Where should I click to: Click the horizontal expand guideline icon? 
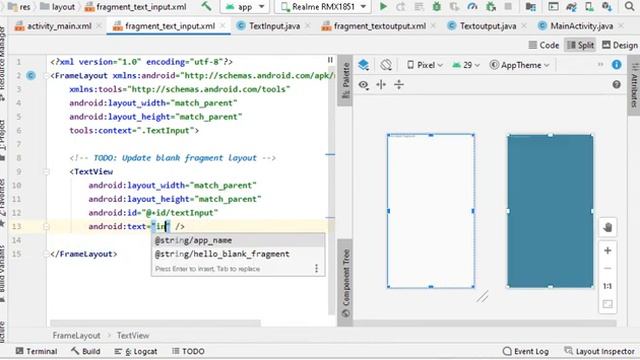tap(381, 85)
